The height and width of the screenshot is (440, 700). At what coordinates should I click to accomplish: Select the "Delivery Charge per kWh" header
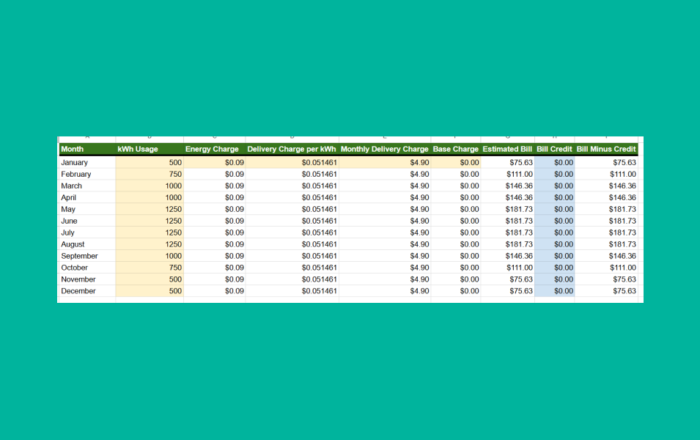292,149
